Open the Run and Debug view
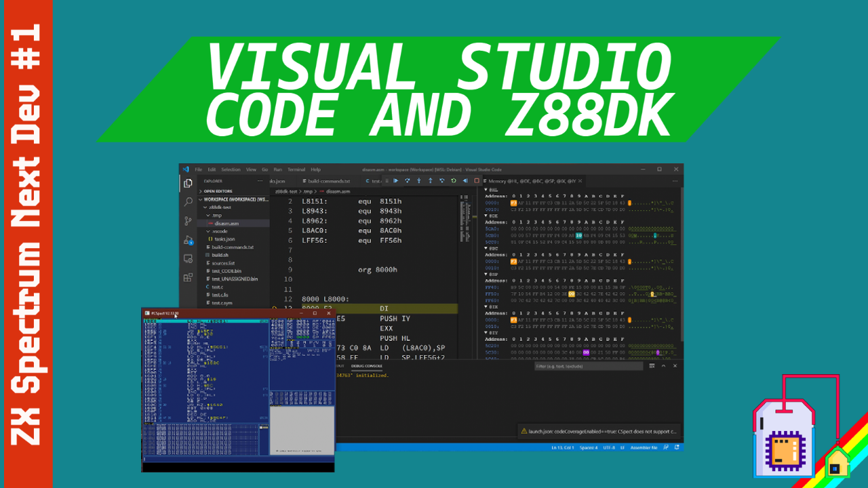The image size is (868, 488). pyautogui.click(x=188, y=240)
